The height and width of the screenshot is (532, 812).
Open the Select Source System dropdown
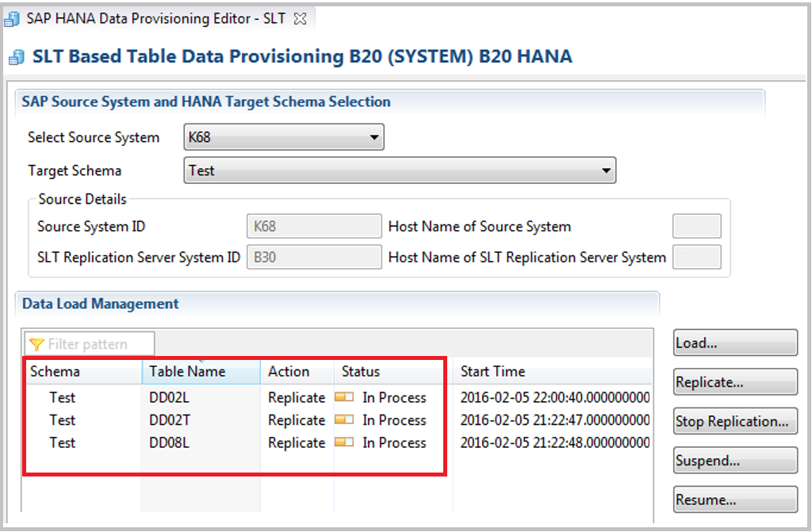375,136
